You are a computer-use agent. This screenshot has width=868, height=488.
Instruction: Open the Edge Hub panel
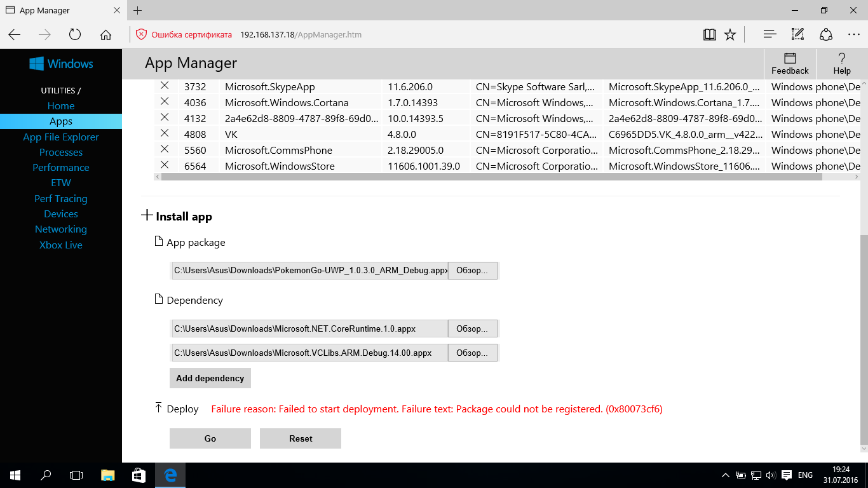tap(770, 34)
